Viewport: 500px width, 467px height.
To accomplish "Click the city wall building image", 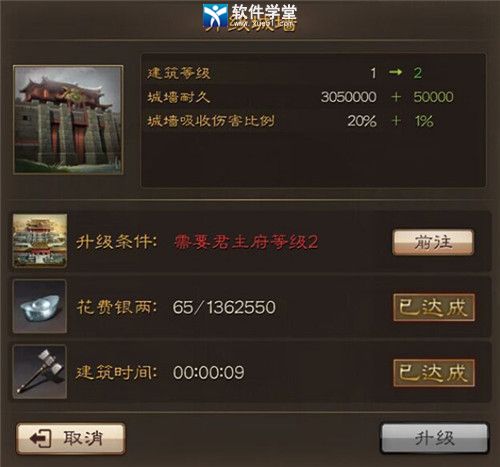I will (x=68, y=120).
